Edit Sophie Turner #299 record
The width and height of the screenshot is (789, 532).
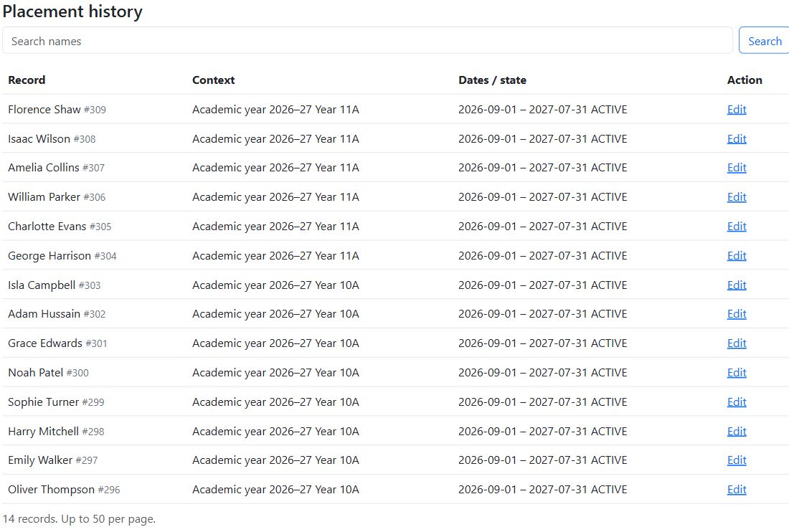737,402
